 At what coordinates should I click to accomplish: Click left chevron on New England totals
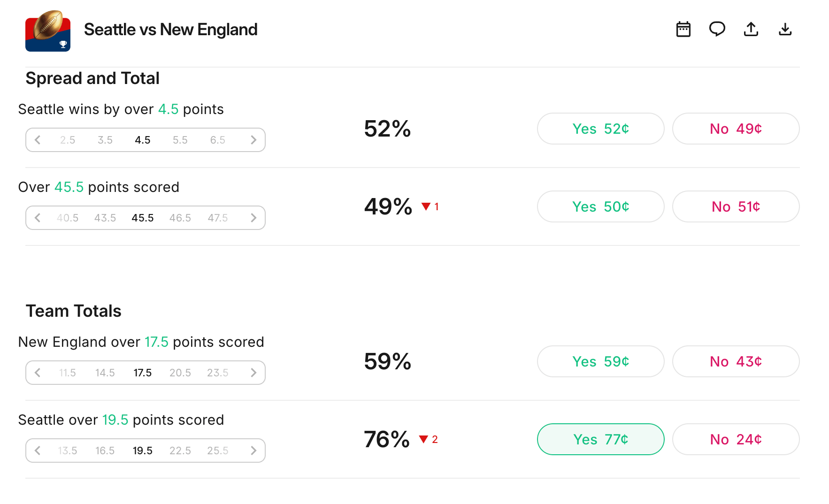tap(38, 373)
